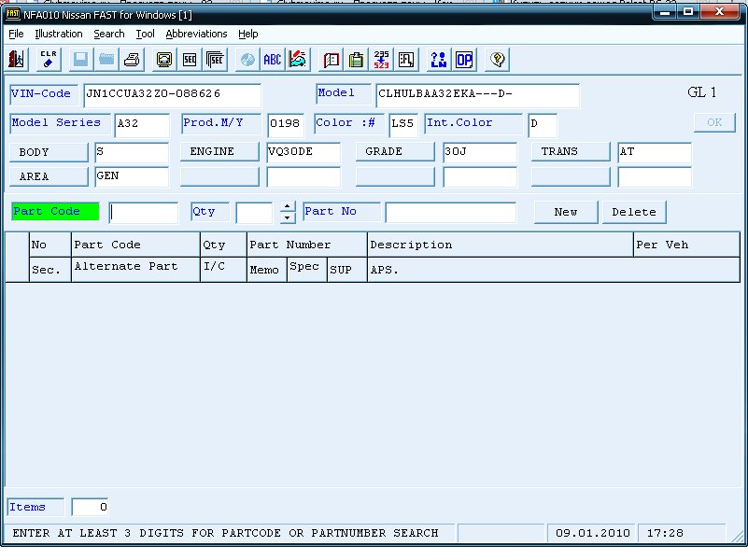
Task: Increase Qty with the up arrow
Action: (288, 206)
